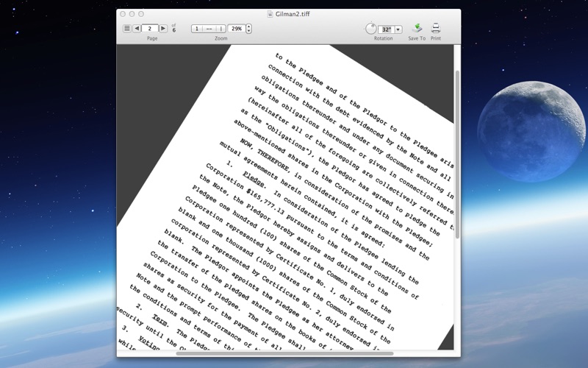Click the Print toolbar icon
Image resolution: width=588 pixels, height=368 pixels.
point(436,28)
